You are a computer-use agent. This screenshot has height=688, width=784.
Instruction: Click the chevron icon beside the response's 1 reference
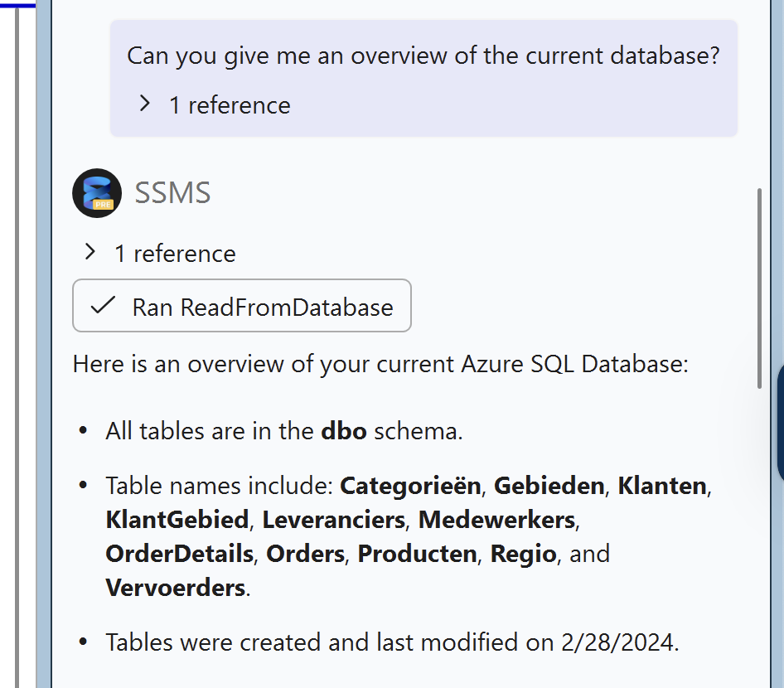(x=90, y=253)
